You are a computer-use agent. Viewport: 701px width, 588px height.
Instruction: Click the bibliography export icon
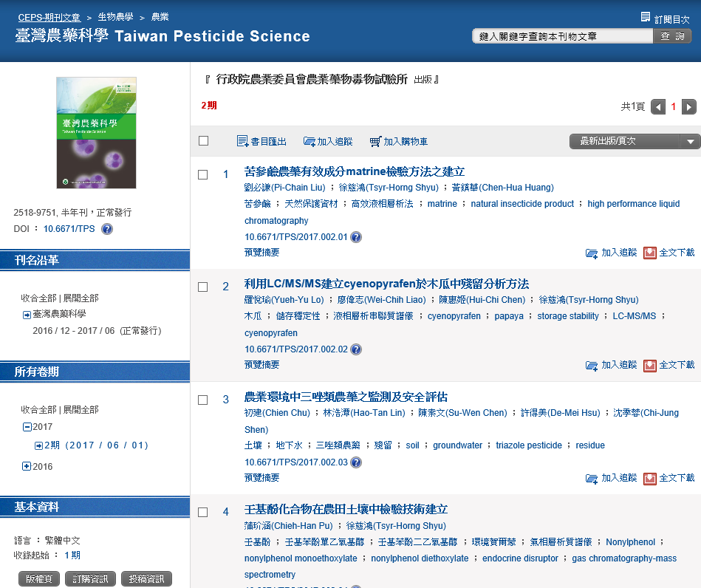(x=242, y=141)
